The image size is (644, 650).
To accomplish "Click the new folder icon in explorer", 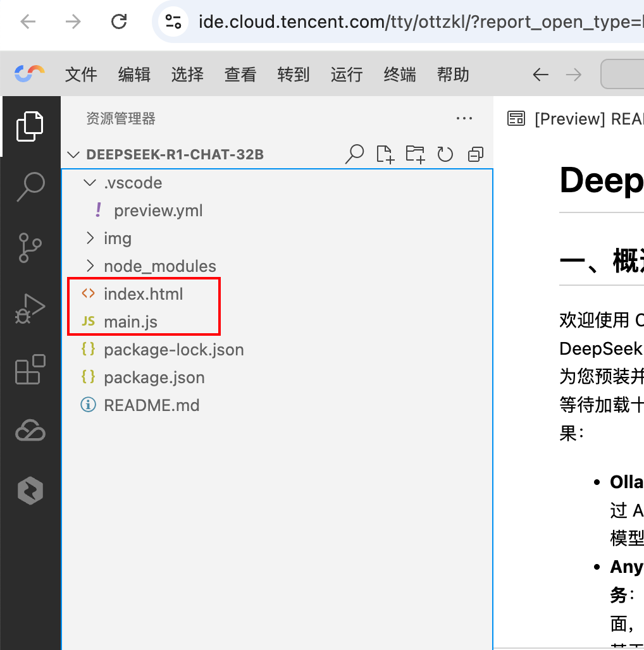I will point(415,154).
